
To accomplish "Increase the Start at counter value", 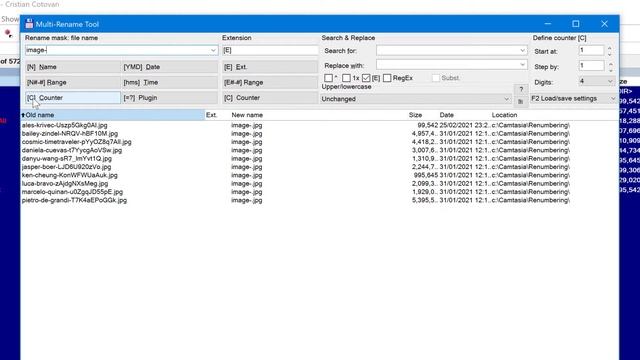I will [x=609, y=48].
